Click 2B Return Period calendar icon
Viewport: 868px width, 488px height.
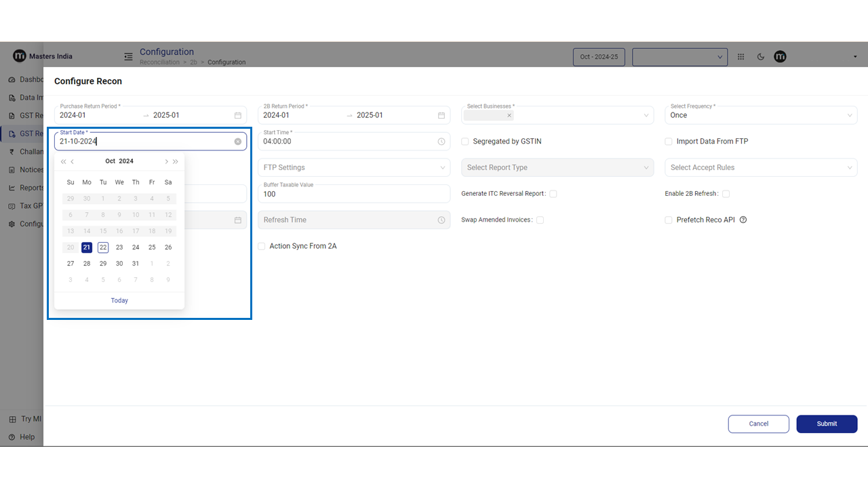(441, 115)
